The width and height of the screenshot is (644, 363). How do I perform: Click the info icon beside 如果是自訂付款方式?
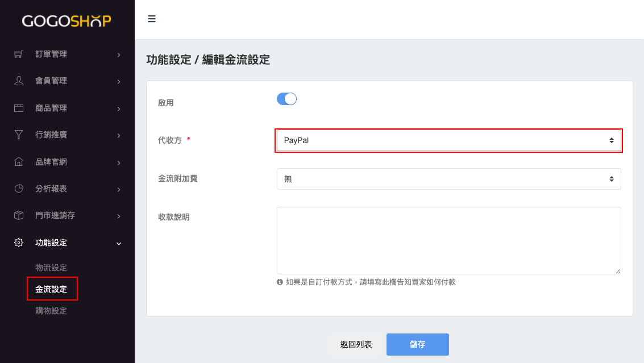[x=280, y=282]
